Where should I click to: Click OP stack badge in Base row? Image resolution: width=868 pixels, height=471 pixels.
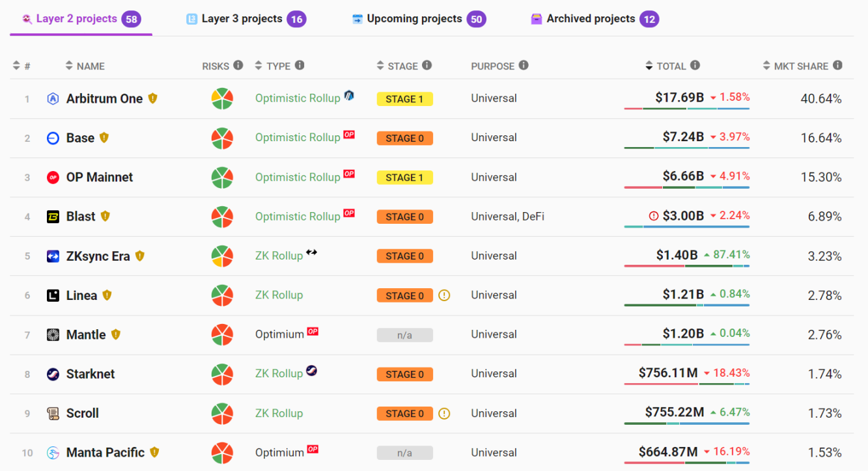(x=349, y=135)
